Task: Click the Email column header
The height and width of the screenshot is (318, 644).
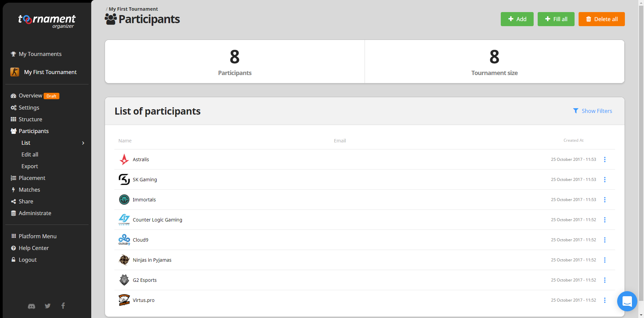Action: point(340,141)
